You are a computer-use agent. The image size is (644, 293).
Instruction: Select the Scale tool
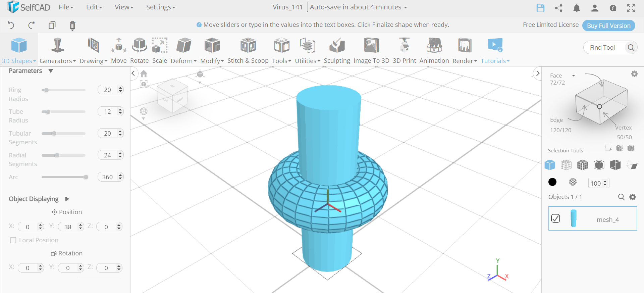160,50
